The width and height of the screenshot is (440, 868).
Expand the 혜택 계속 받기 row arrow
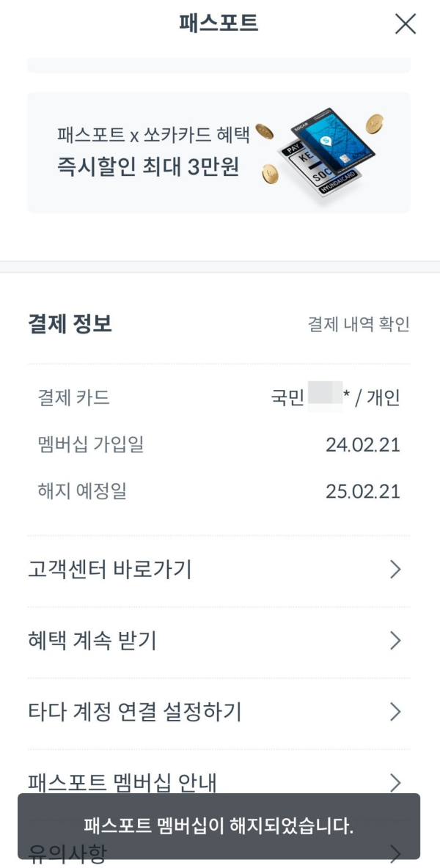396,641
